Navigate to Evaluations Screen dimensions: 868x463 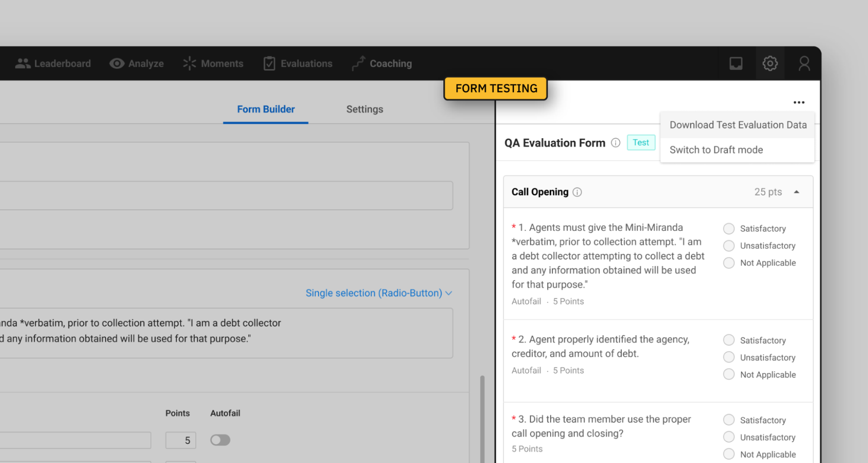pos(297,63)
